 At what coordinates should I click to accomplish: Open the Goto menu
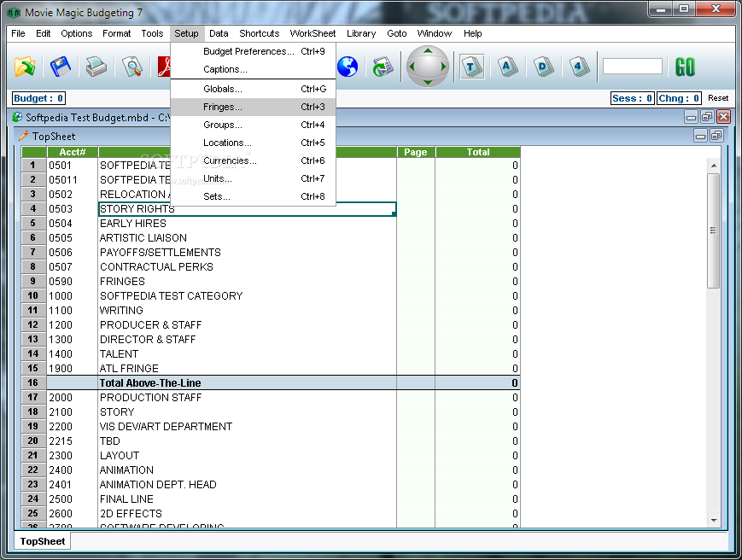pos(396,33)
